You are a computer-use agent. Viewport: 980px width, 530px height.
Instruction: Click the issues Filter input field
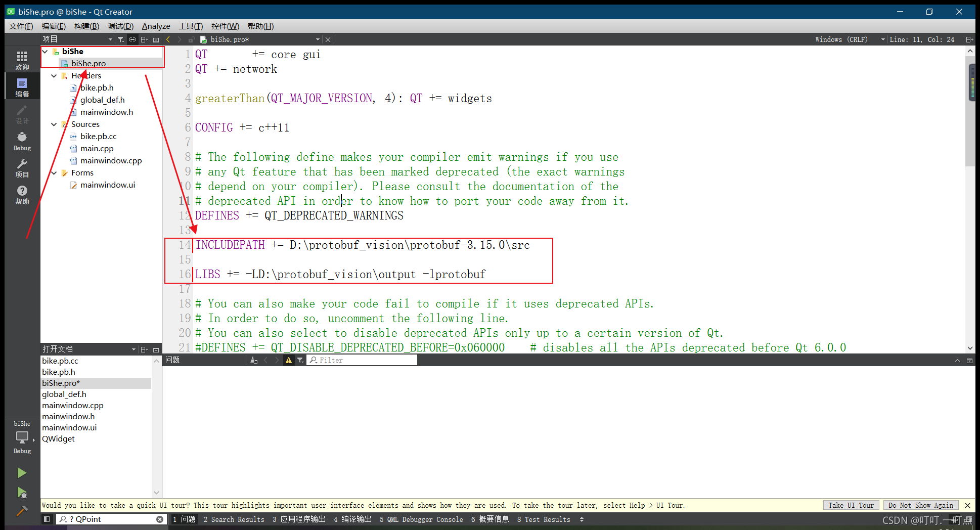[x=363, y=360]
